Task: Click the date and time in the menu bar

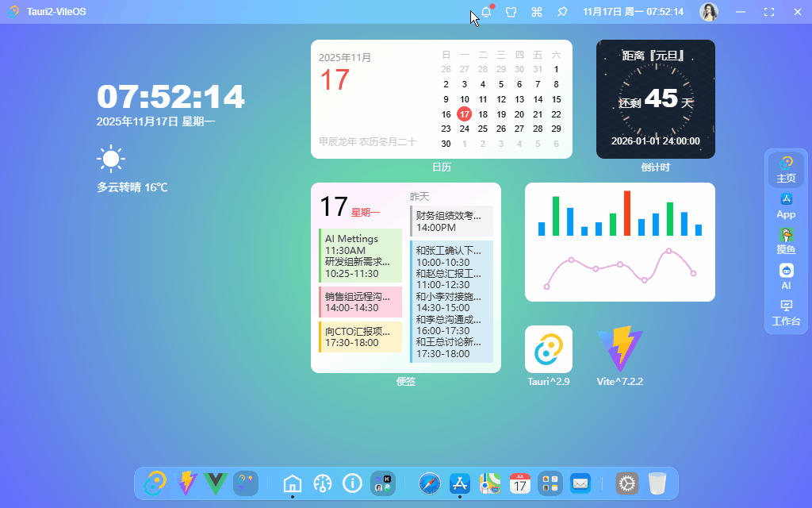Action: [633, 12]
